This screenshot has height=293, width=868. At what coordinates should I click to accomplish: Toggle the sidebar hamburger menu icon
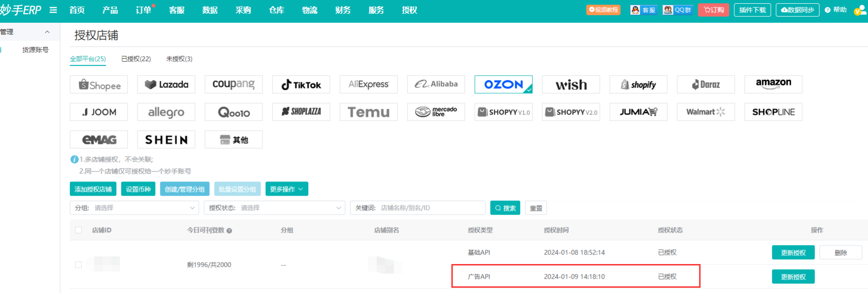tap(53, 10)
